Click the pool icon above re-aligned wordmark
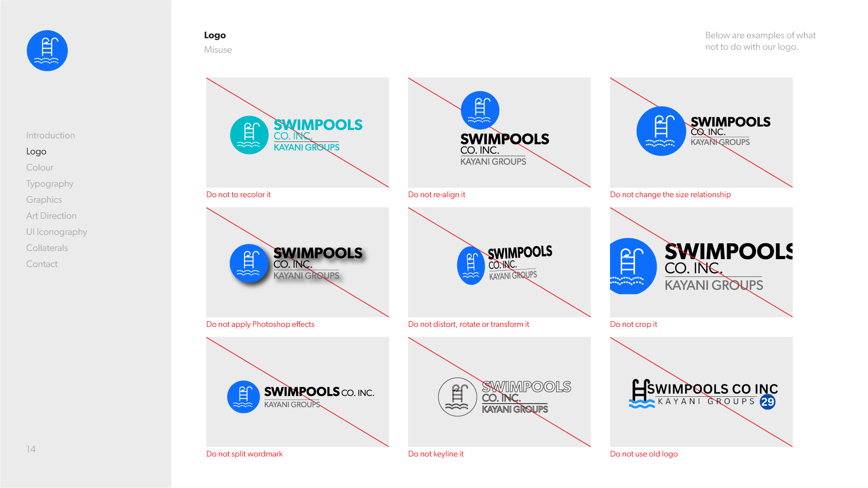The width and height of the screenshot is (868, 488). (x=480, y=110)
